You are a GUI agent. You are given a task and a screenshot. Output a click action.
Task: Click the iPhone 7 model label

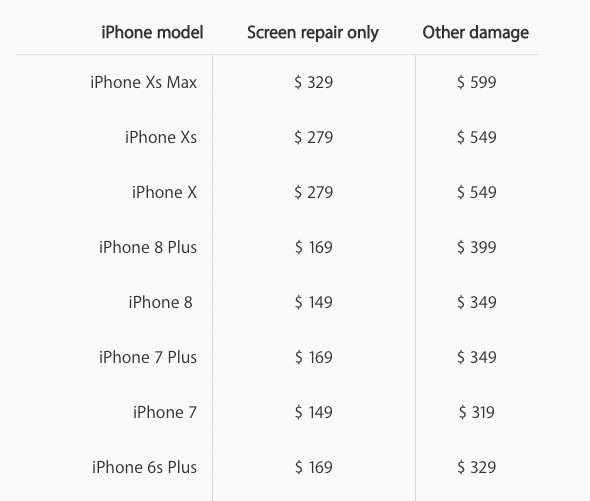(164, 412)
